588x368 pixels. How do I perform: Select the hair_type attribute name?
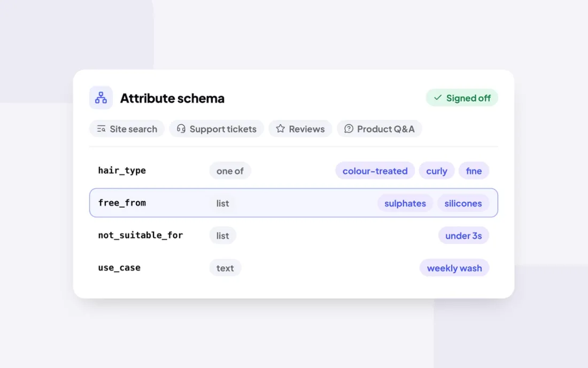(122, 171)
